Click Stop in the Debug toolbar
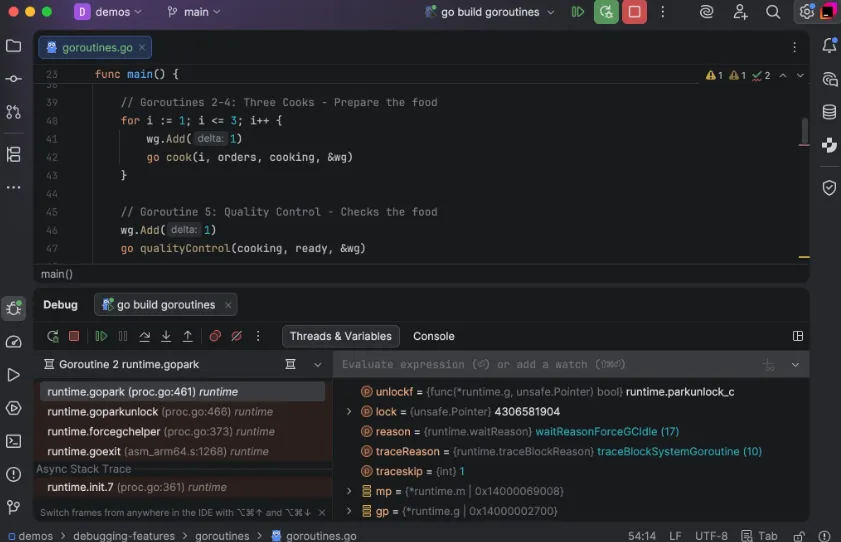 [74, 336]
